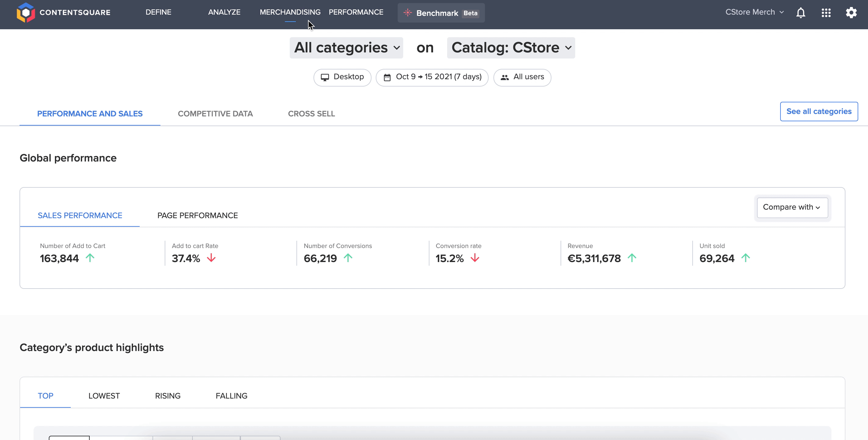Open the Analyze menu

click(x=224, y=12)
